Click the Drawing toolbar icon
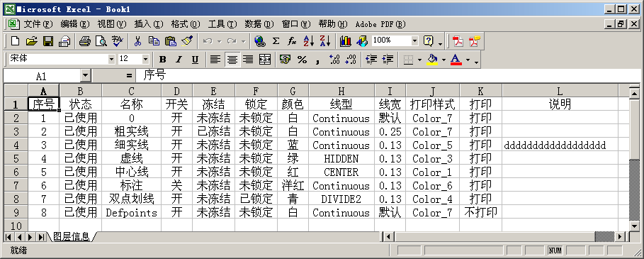The height and width of the screenshot is (259, 644). [x=362, y=40]
